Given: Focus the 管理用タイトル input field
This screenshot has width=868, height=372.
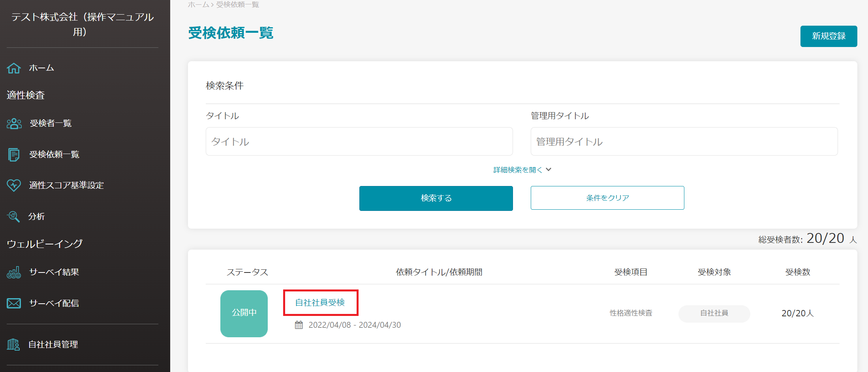Looking at the screenshot, I should [684, 141].
